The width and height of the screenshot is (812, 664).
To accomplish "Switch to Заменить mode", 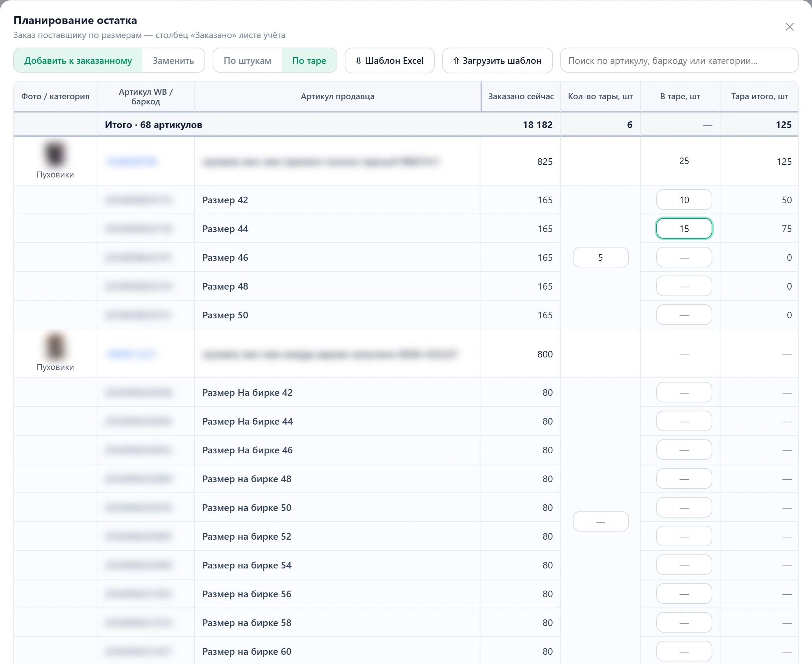I will 173,60.
